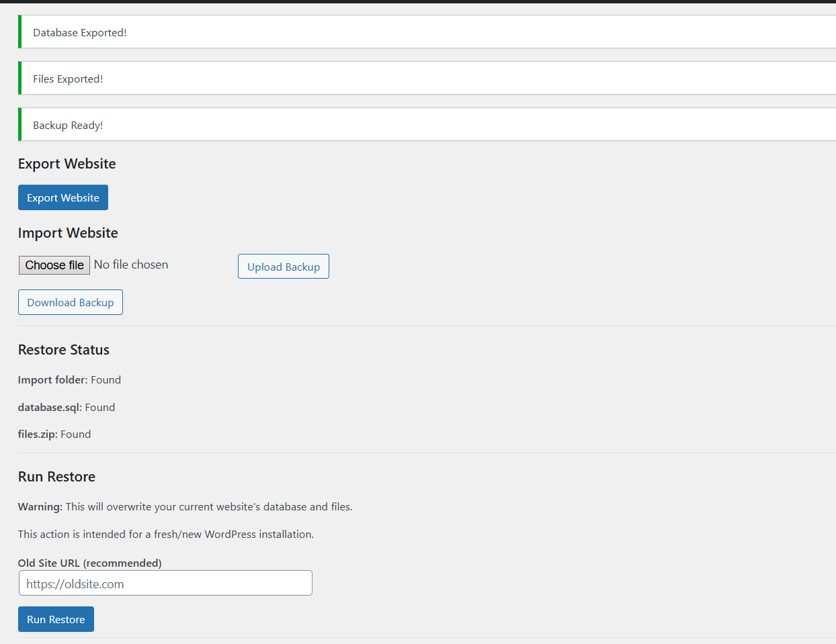Click the Old Site URL input field
The image size is (836, 644).
tap(165, 583)
